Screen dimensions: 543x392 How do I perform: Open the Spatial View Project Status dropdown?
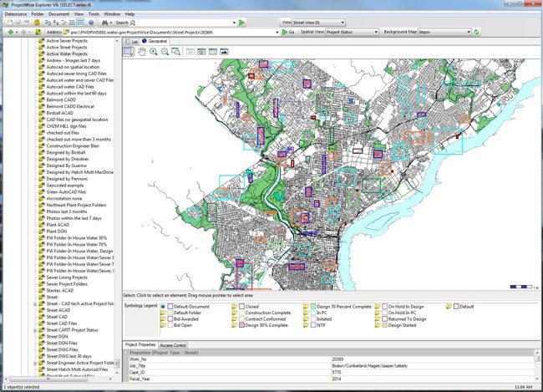pos(351,32)
